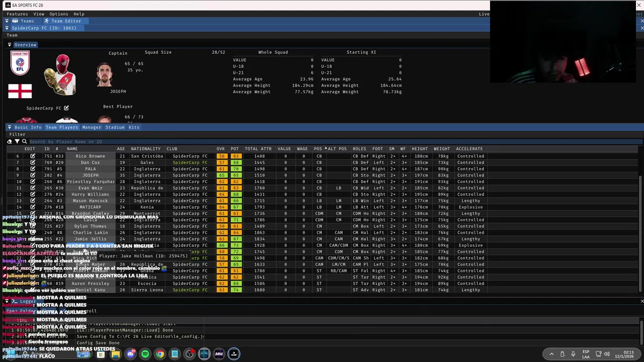Open OBS Studio taskbar icon
This screenshot has width=644, height=362.
(189, 354)
